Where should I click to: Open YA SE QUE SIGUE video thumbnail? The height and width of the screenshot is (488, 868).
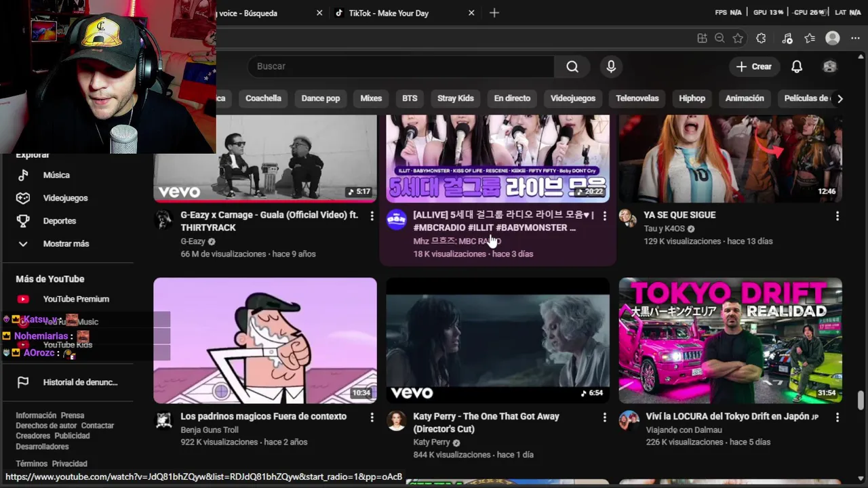(730, 159)
